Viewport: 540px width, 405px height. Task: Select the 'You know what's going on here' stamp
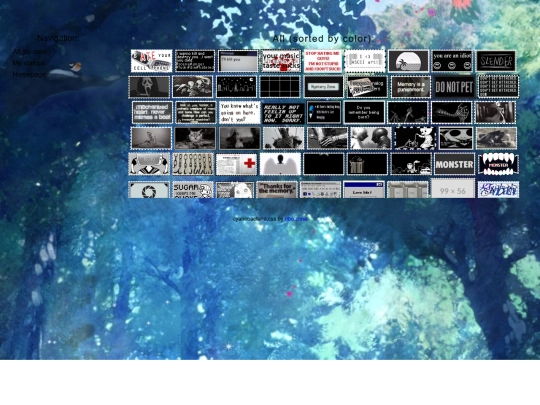pyautogui.click(x=240, y=112)
